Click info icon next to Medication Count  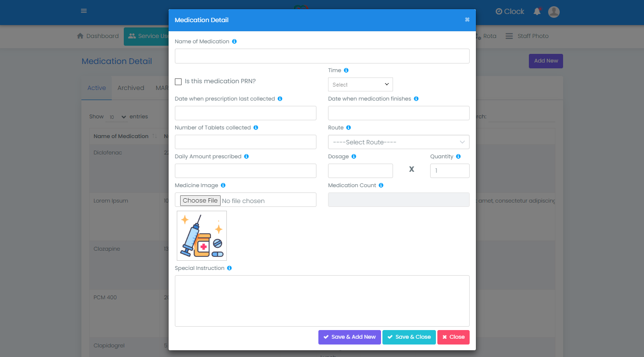click(x=381, y=186)
